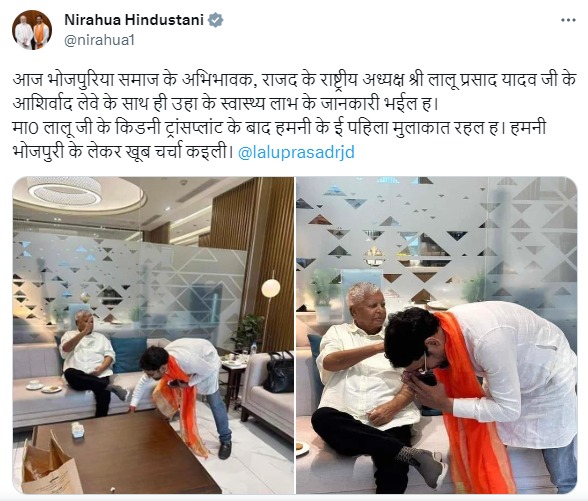This screenshot has width=588, height=501.
Task: Open the three-dot more options menu
Action: 567,20
